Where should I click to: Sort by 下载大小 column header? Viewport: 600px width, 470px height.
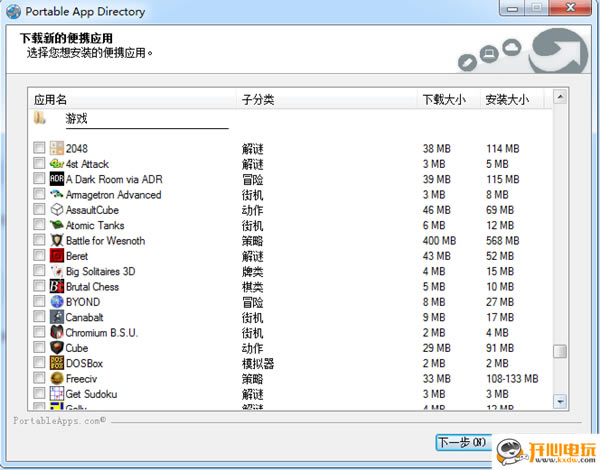448,100
